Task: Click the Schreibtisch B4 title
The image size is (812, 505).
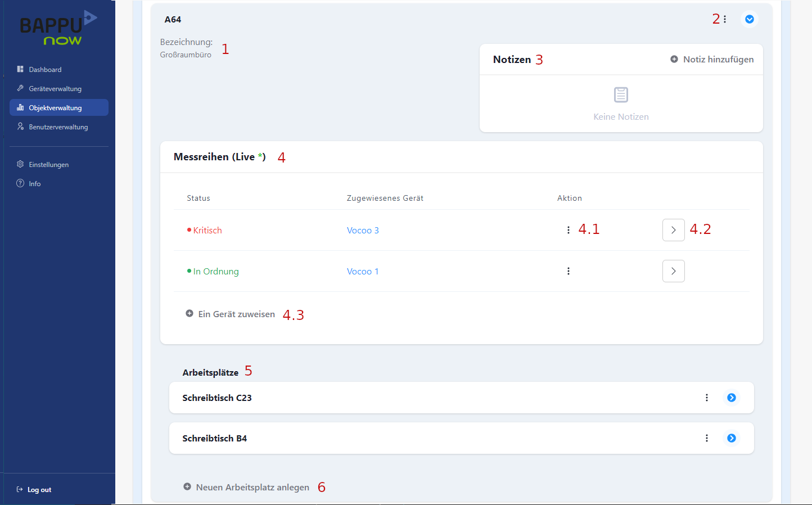Action: pos(215,438)
